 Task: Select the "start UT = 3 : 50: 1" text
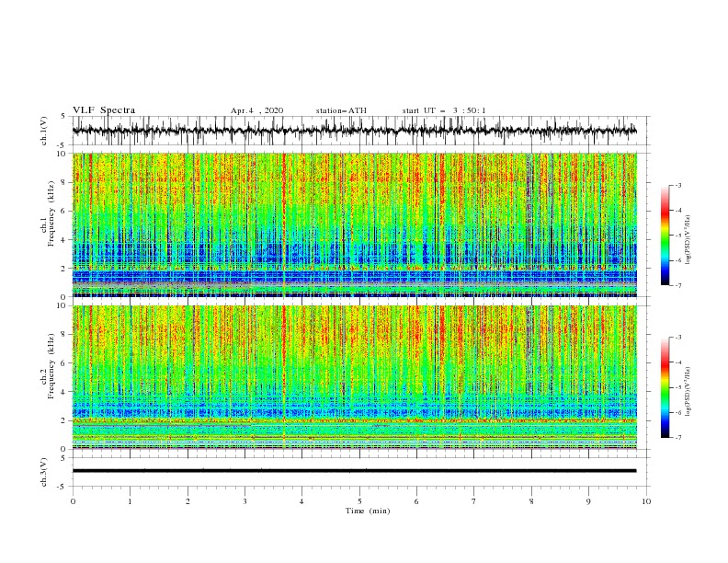[444, 110]
